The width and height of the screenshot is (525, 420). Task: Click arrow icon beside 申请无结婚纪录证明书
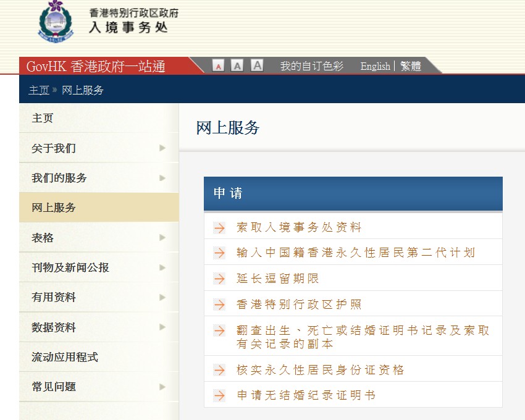point(220,395)
